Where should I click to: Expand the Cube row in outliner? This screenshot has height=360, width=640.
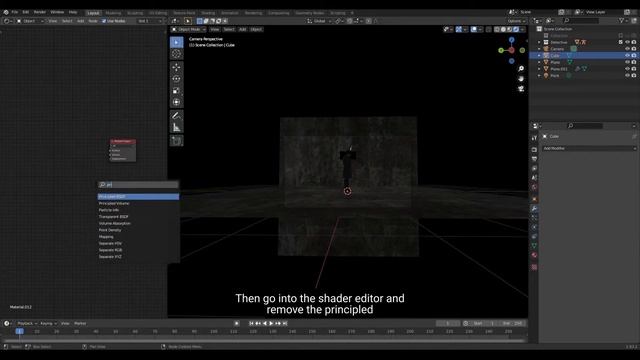point(539,56)
